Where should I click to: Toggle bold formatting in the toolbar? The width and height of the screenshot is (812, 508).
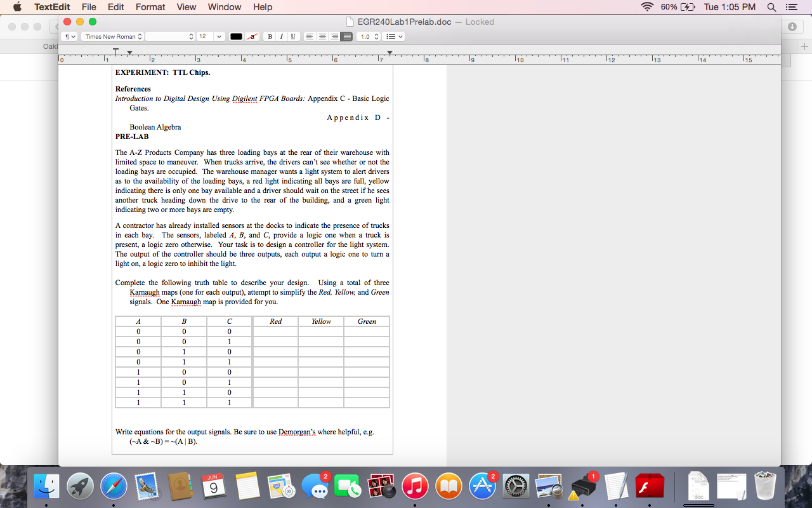tap(270, 36)
